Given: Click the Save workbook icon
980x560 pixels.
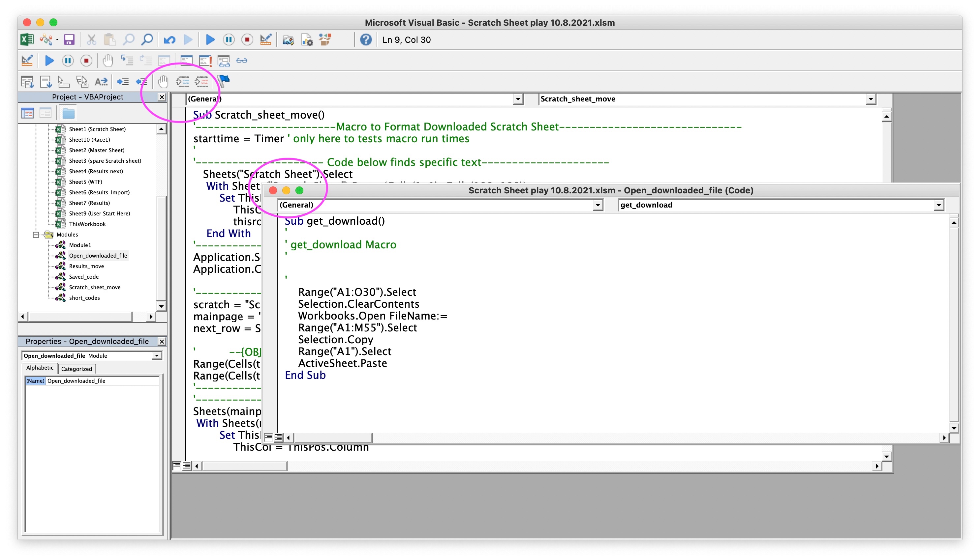Looking at the screenshot, I should click(69, 40).
